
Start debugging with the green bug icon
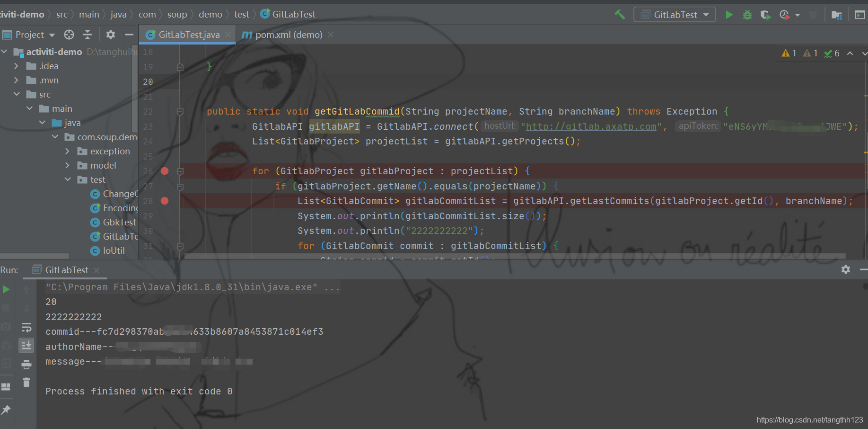click(747, 15)
